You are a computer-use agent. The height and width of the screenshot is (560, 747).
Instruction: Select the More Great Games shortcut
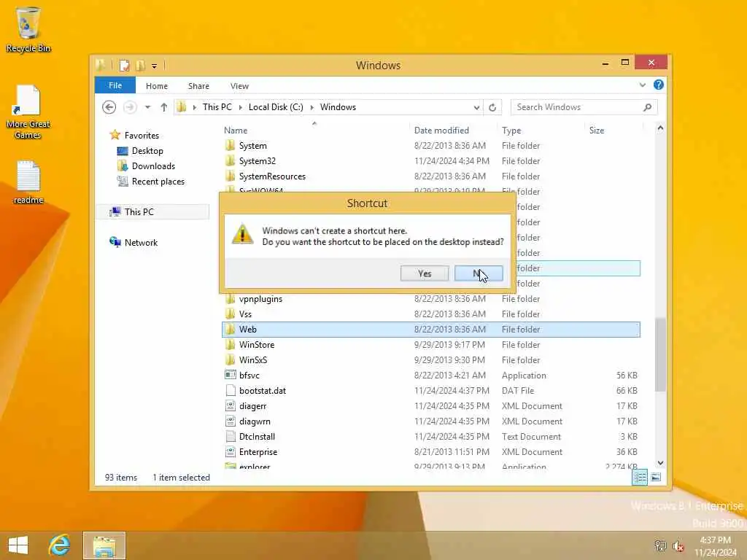point(28,112)
